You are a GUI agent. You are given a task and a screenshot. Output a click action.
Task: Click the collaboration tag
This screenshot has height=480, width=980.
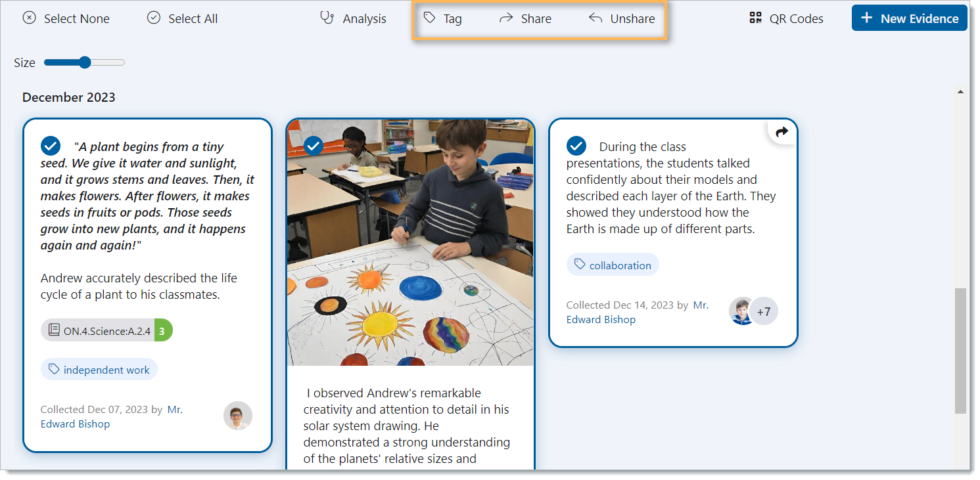pyautogui.click(x=613, y=265)
